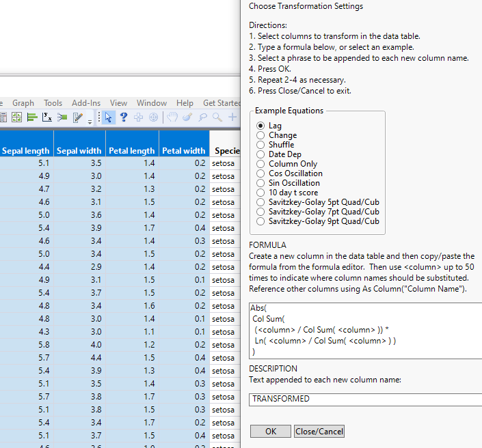
Task: Open the Graph menu
Action: coord(23,103)
